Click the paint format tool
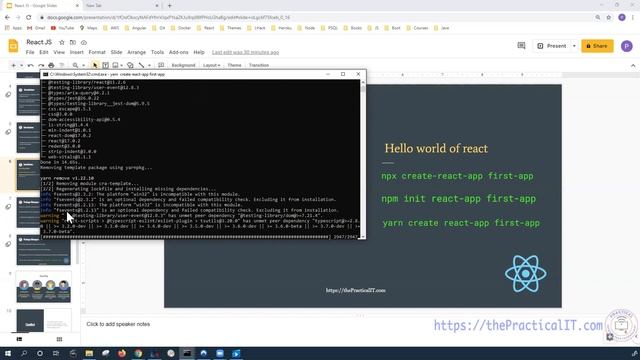640x360 pixels. click(62, 65)
